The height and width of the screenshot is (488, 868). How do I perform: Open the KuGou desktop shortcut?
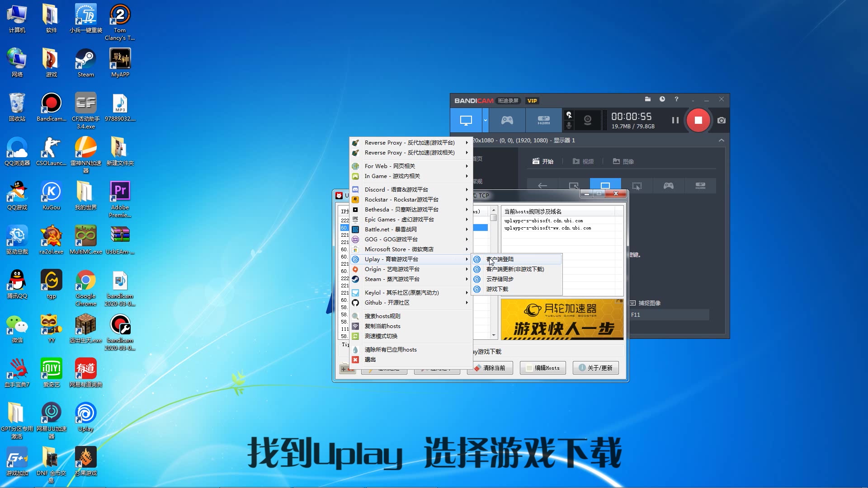tap(51, 196)
